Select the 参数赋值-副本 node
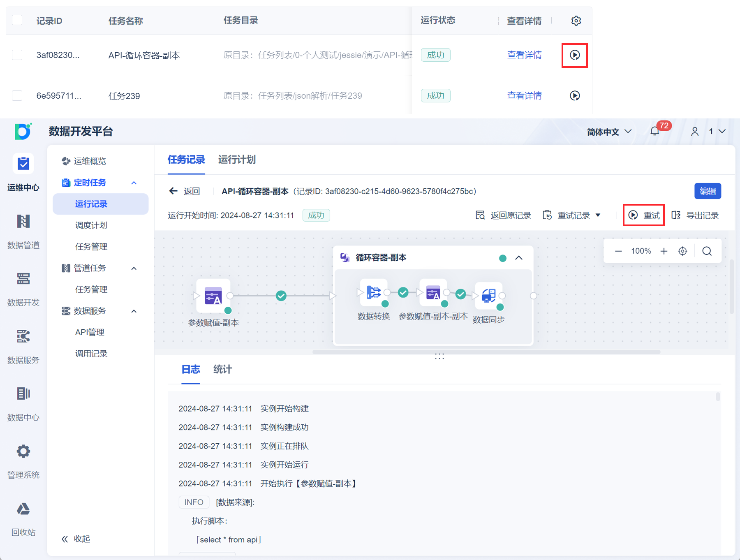Viewport: 740px width, 560px height. [x=213, y=296]
